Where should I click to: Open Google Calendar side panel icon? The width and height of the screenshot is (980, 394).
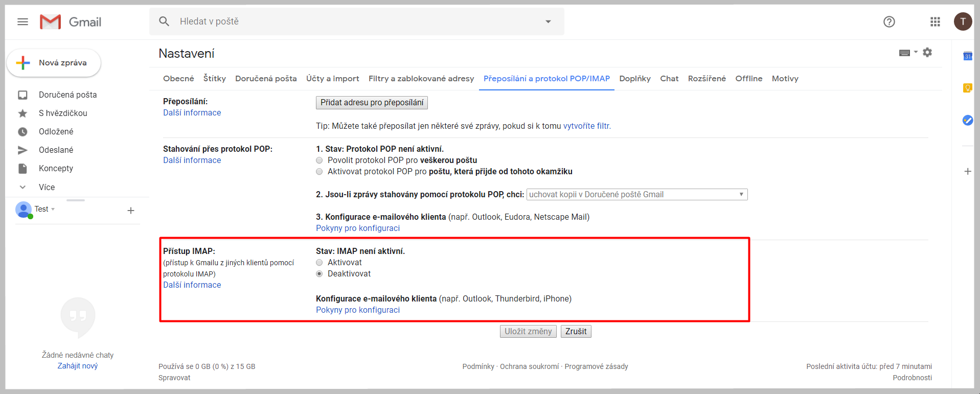coord(967,56)
